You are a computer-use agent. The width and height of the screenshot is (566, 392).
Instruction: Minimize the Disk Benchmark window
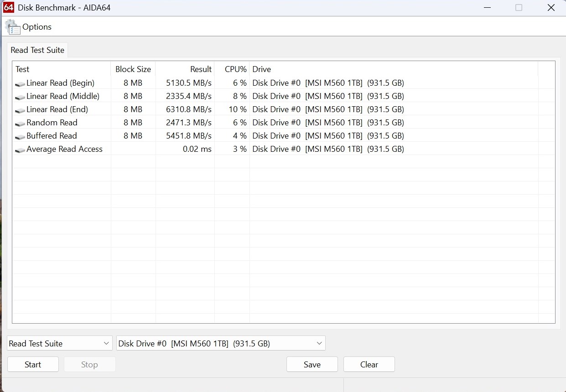click(x=487, y=8)
